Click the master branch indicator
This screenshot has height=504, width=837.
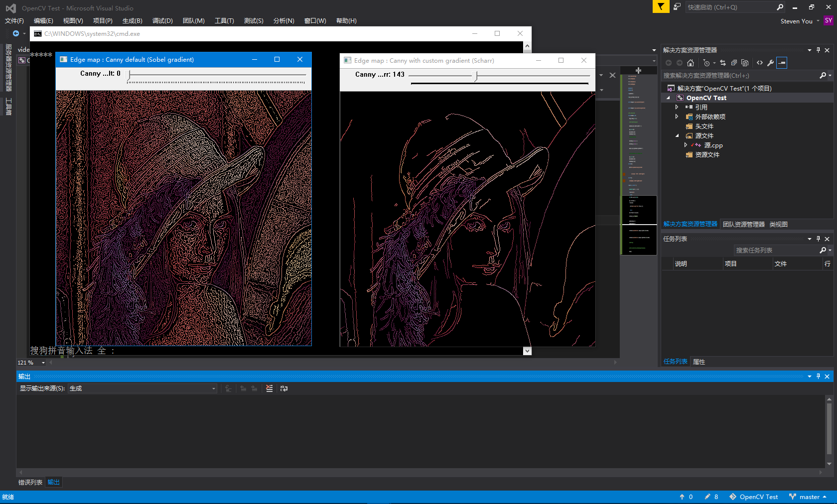808,497
